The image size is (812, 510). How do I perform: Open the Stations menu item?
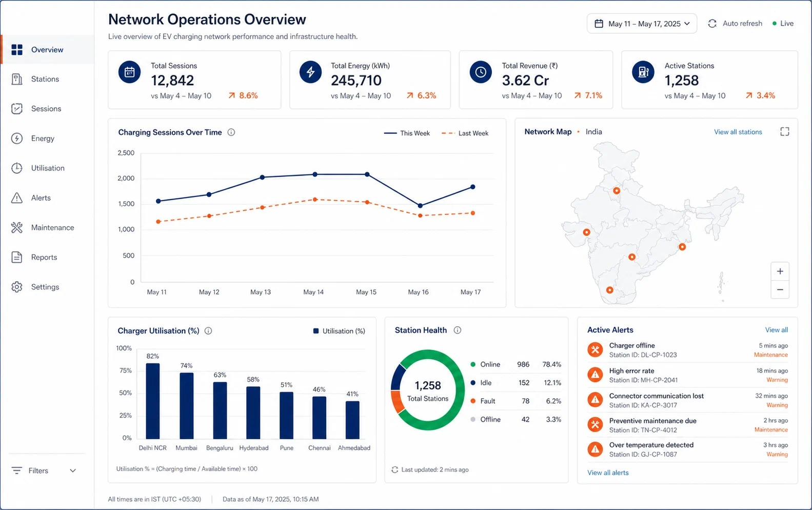[47, 79]
